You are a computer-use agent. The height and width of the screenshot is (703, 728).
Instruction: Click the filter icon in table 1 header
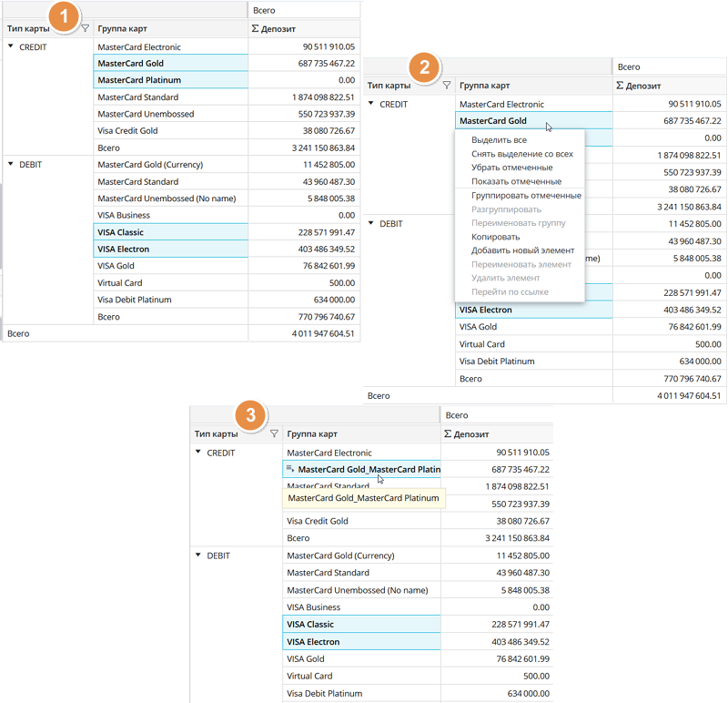click(85, 28)
